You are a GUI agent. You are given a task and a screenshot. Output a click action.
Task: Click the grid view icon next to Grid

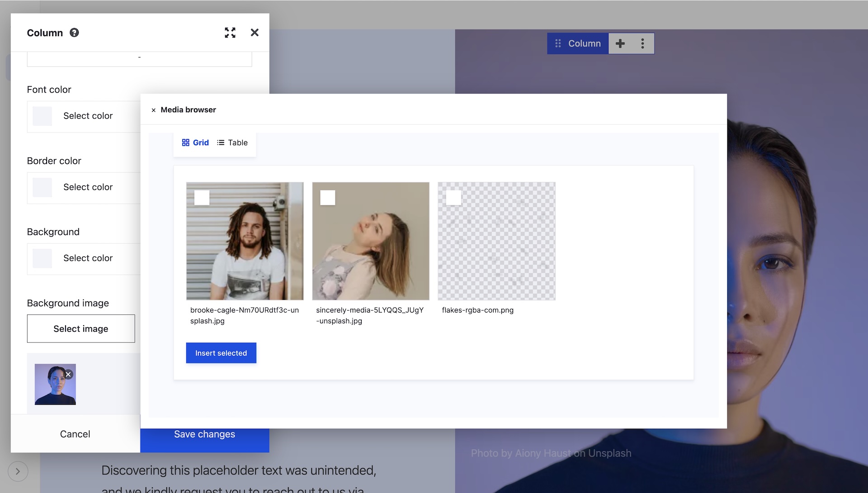(186, 142)
